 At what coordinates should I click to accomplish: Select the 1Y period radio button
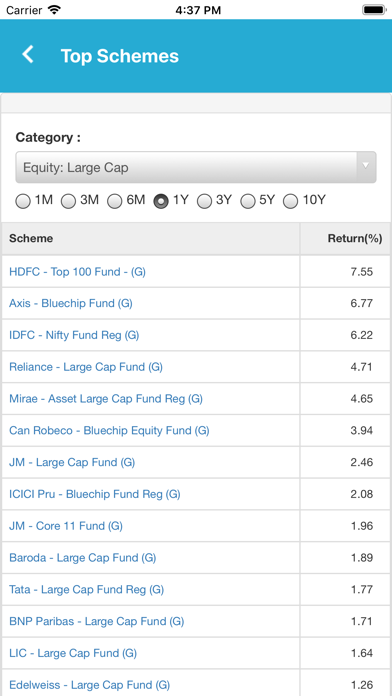pyautogui.click(x=161, y=202)
